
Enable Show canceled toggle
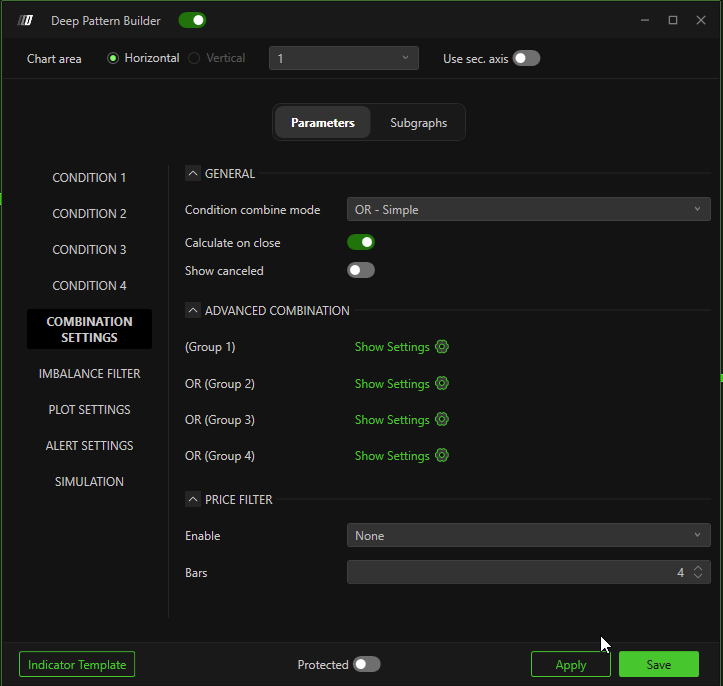click(360, 270)
